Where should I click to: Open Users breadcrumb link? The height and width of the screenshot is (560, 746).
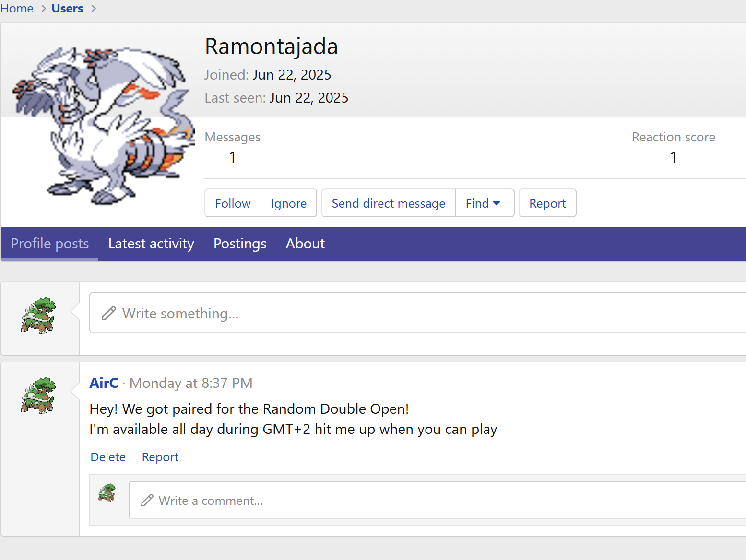pyautogui.click(x=67, y=9)
